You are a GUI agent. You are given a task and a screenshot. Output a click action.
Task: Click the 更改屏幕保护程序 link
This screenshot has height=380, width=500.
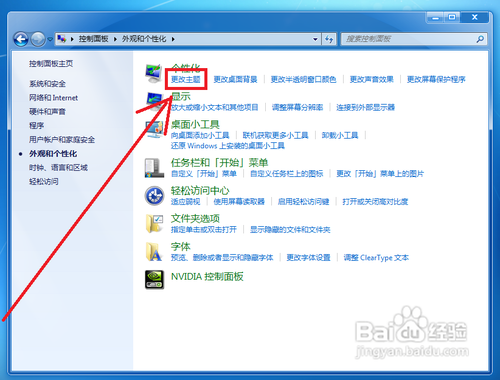436,79
